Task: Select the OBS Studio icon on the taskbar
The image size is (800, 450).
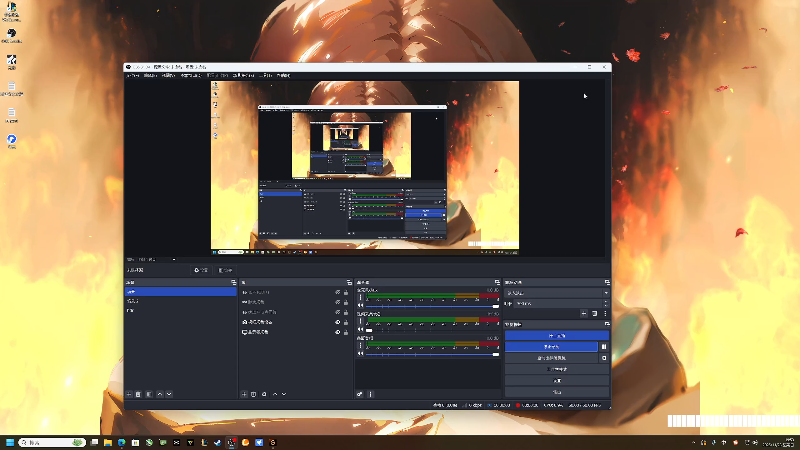Action: point(231,442)
